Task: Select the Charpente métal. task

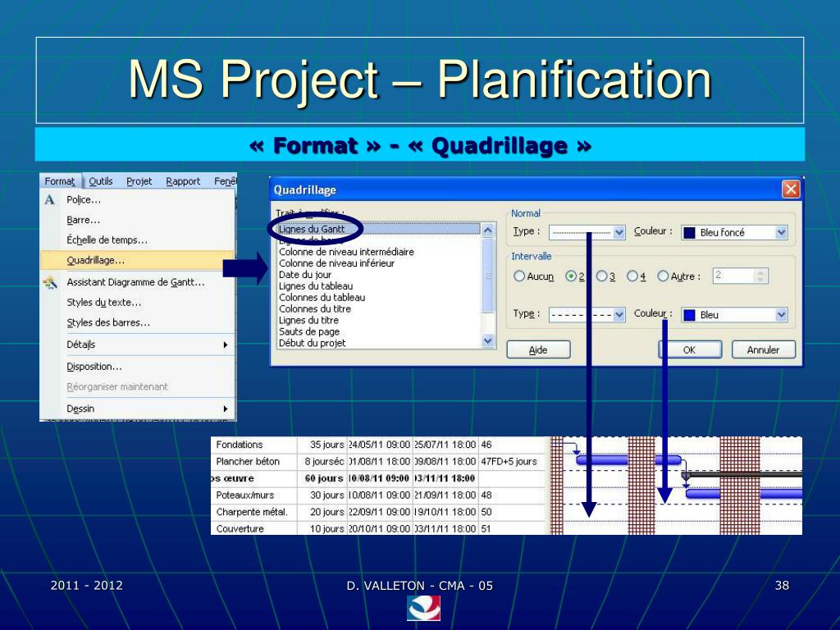Action: click(252, 512)
